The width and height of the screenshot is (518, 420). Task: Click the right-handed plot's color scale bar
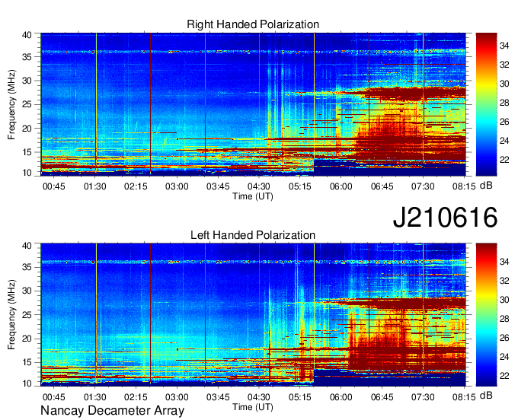(486, 104)
